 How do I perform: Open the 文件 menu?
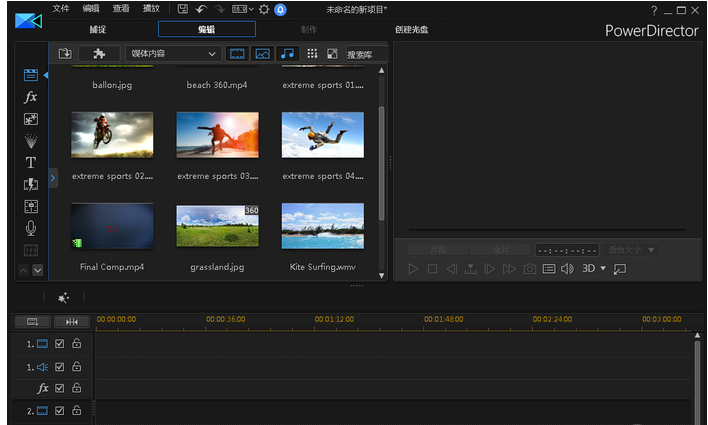click(61, 9)
